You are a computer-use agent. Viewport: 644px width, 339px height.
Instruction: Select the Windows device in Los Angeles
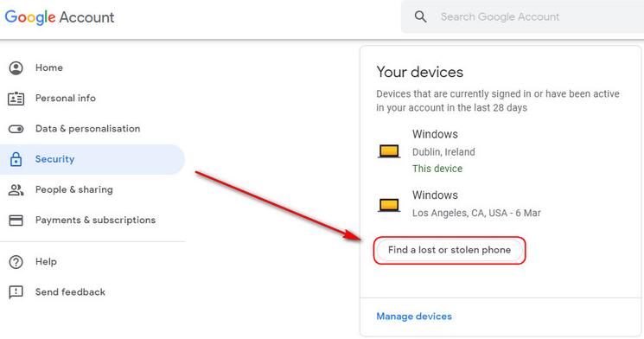(x=459, y=204)
